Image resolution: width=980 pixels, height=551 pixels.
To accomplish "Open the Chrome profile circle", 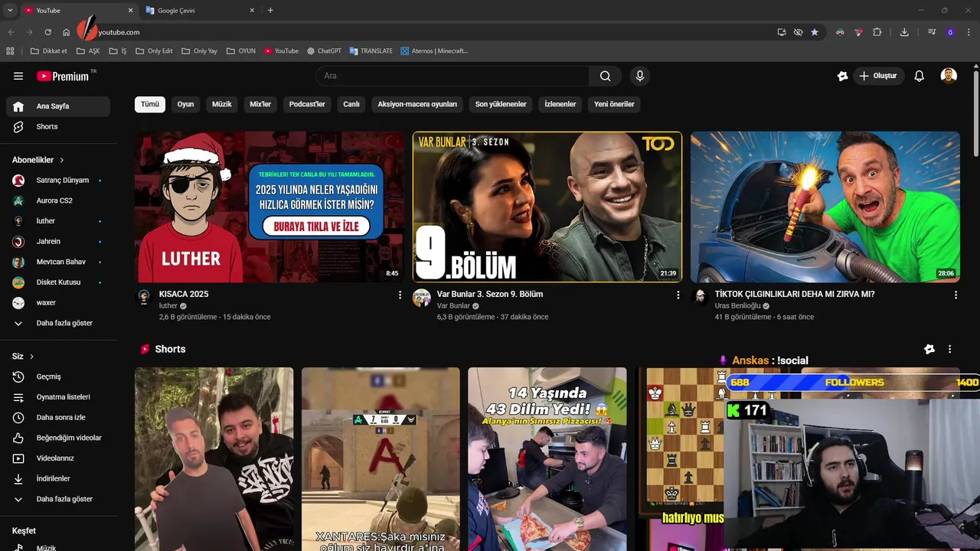I will 950,32.
